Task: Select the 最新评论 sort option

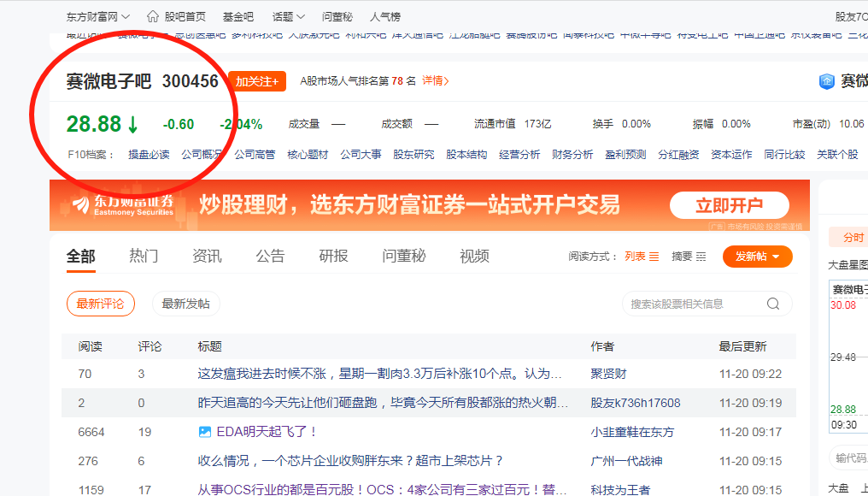Action: click(x=101, y=304)
